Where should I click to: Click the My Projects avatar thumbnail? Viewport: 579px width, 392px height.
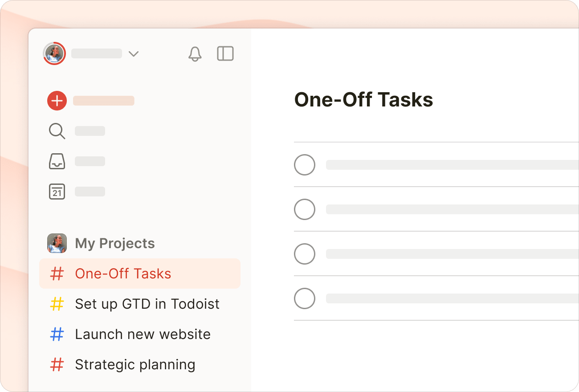57,243
